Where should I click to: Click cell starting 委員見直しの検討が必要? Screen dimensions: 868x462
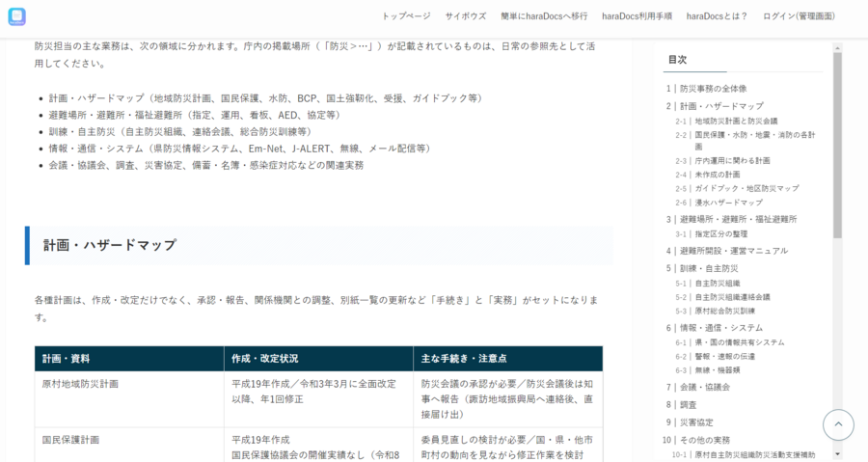coord(507,445)
